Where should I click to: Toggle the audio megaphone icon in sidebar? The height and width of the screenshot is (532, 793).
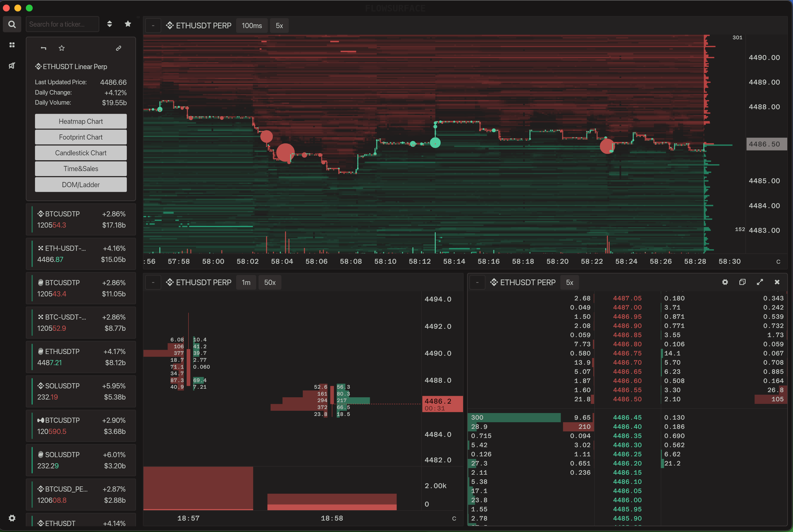pyautogui.click(x=12, y=65)
